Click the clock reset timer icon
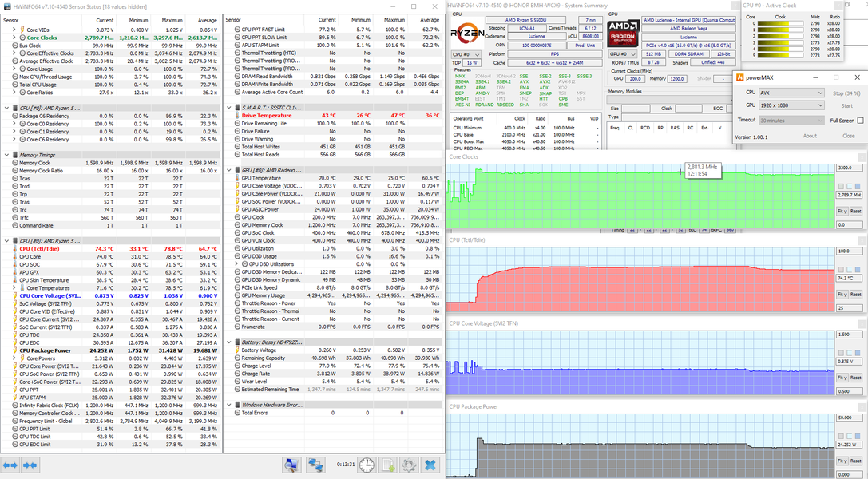This screenshot has width=868, height=479. coord(367,465)
